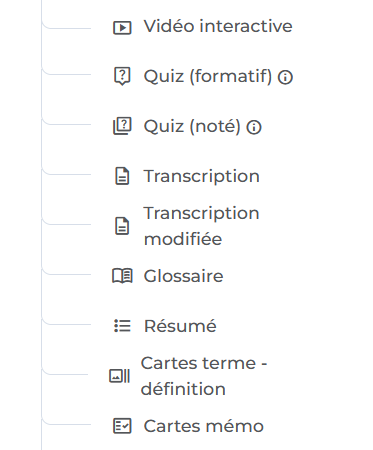Show info tooltip for Quiz (noté)
This screenshot has height=450, width=373.
[x=254, y=127]
